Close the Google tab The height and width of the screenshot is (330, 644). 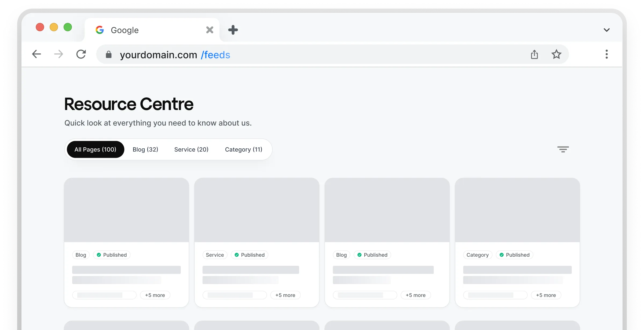pos(210,30)
